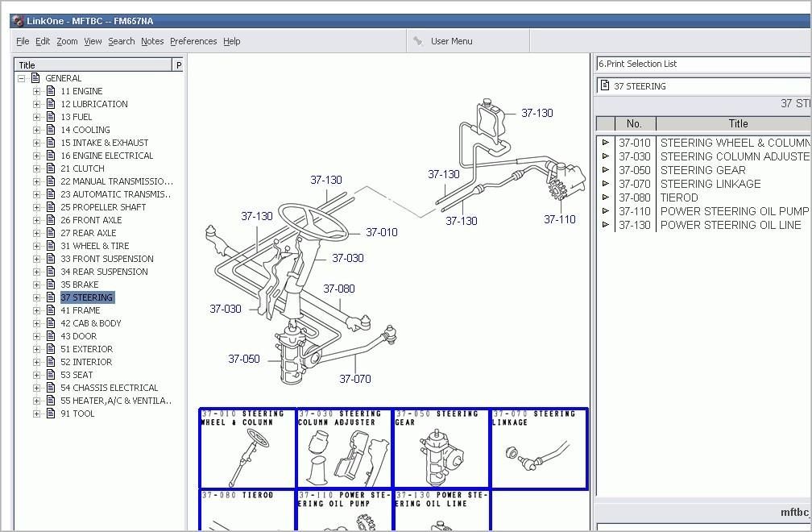Select 37-050 STEERING GEAR in parts list

click(702, 170)
